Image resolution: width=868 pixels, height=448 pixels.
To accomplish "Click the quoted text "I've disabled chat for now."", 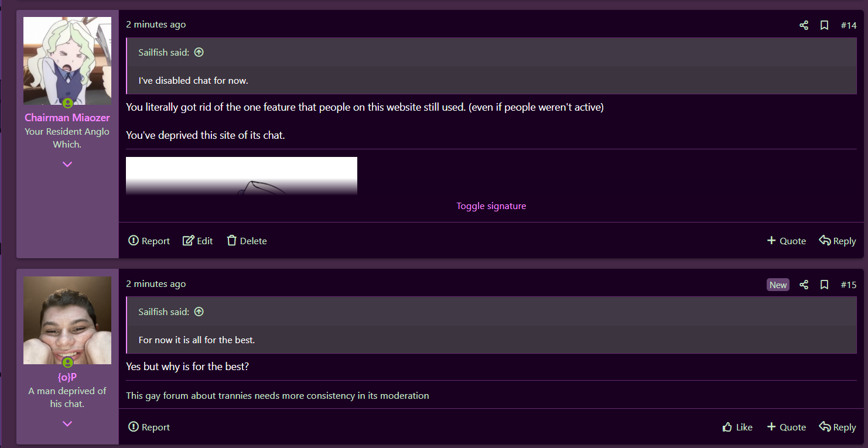I will [x=193, y=80].
